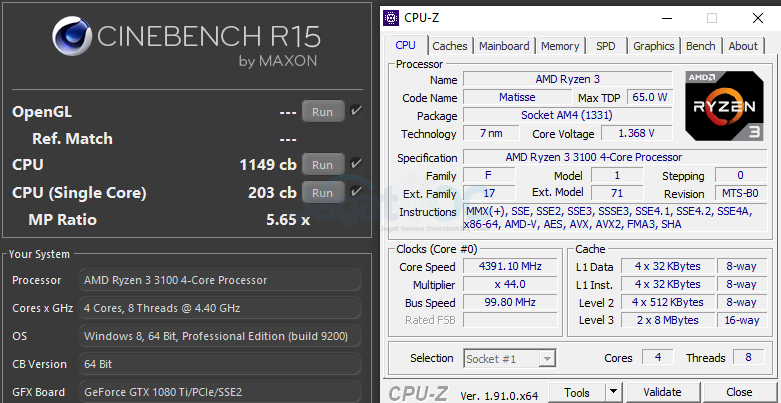781x403 pixels.
Task: Click the CPU-Z logo text at bottom
Action: pos(420,393)
